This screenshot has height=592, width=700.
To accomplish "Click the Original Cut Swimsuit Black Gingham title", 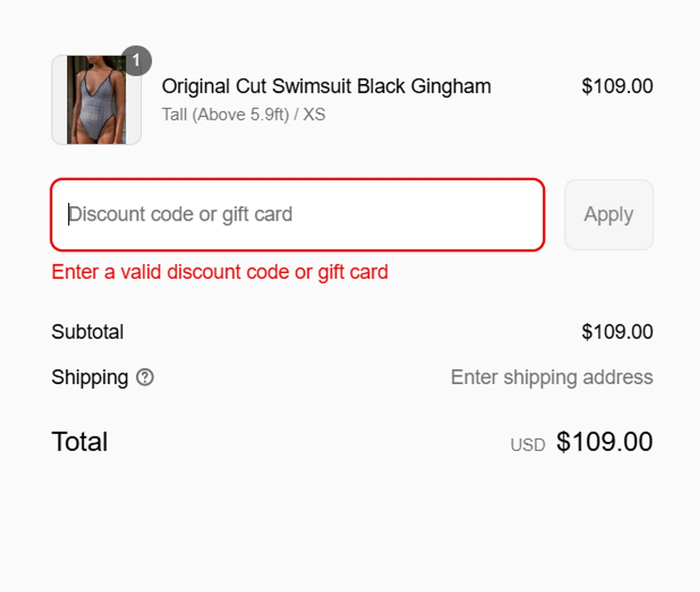I will tap(326, 86).
